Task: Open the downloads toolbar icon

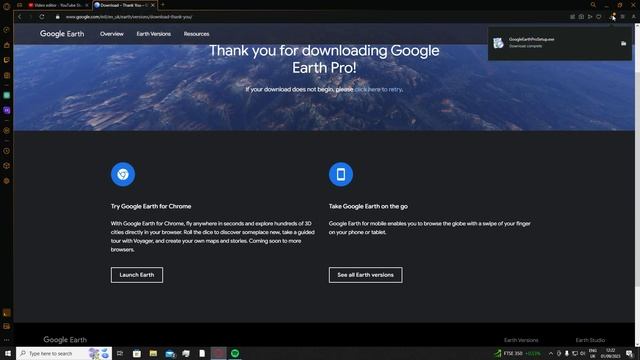Action: point(613,17)
